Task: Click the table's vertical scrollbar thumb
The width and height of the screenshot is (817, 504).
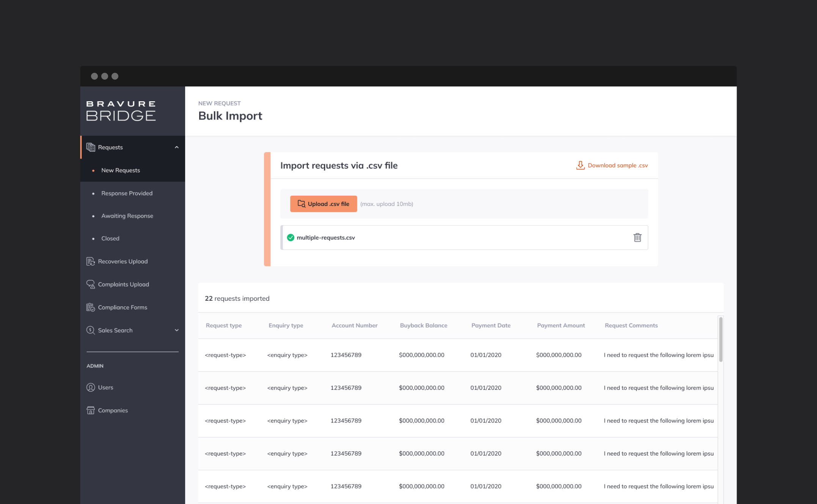Action: 721,339
